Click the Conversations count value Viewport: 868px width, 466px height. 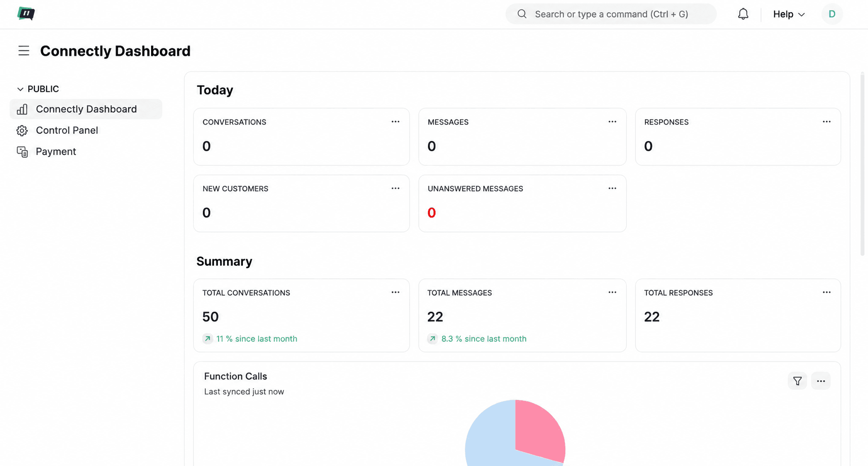pos(206,147)
